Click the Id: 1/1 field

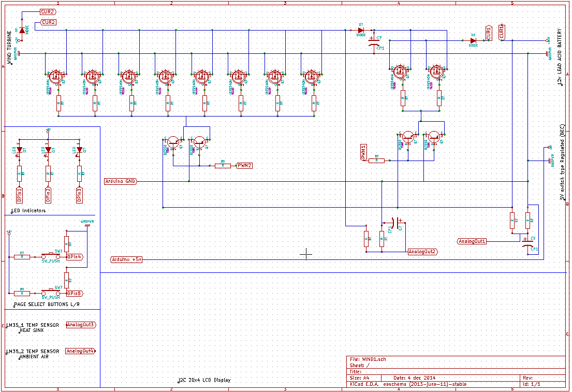[x=532, y=384]
